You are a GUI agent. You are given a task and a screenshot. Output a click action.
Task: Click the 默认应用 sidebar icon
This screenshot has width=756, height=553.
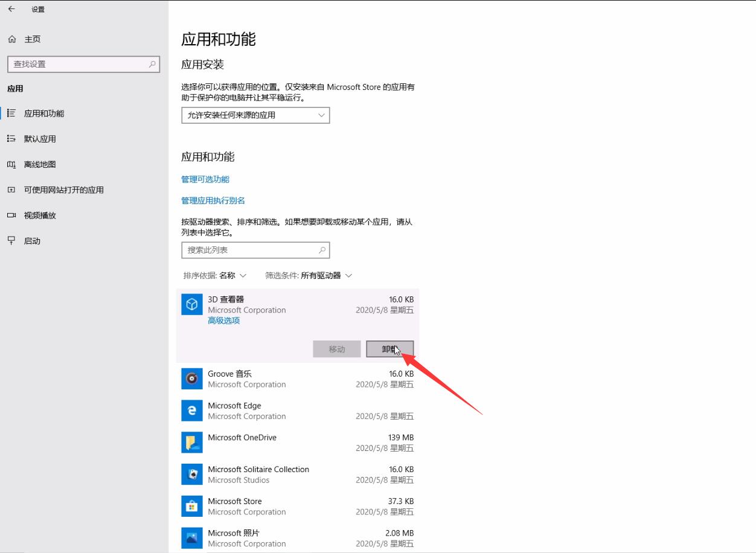[11, 139]
